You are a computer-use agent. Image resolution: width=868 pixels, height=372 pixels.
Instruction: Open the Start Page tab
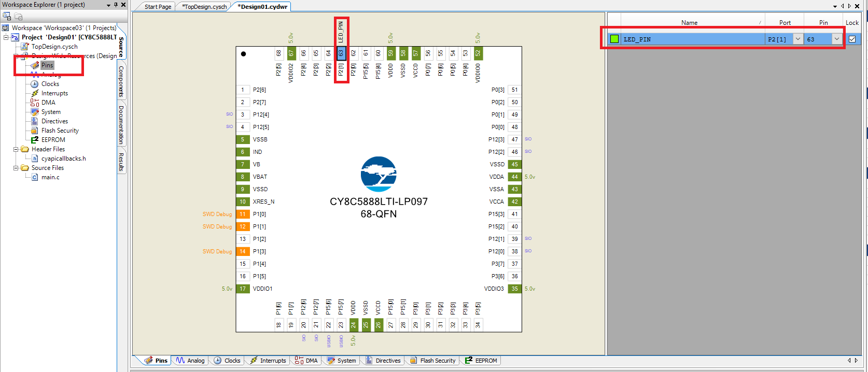click(x=158, y=7)
